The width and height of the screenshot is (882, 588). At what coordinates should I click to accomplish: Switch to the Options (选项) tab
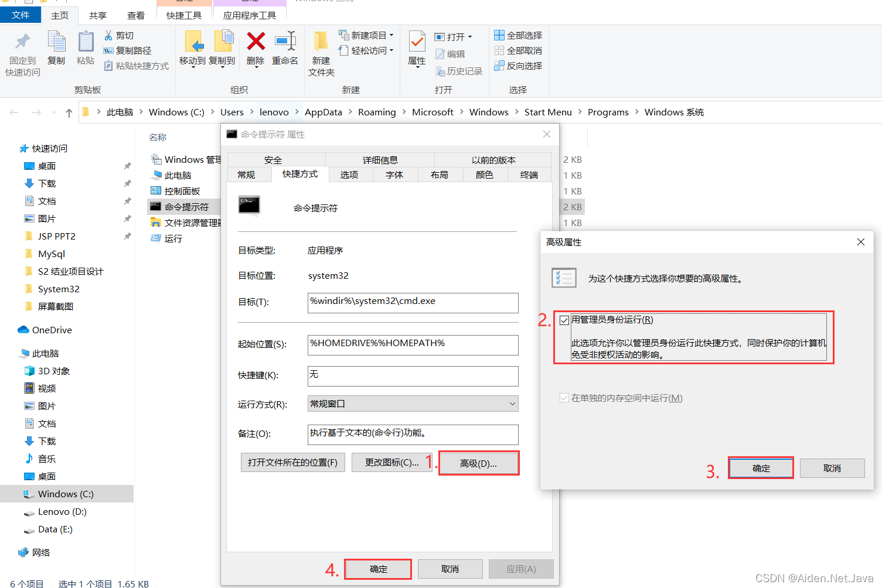click(349, 175)
